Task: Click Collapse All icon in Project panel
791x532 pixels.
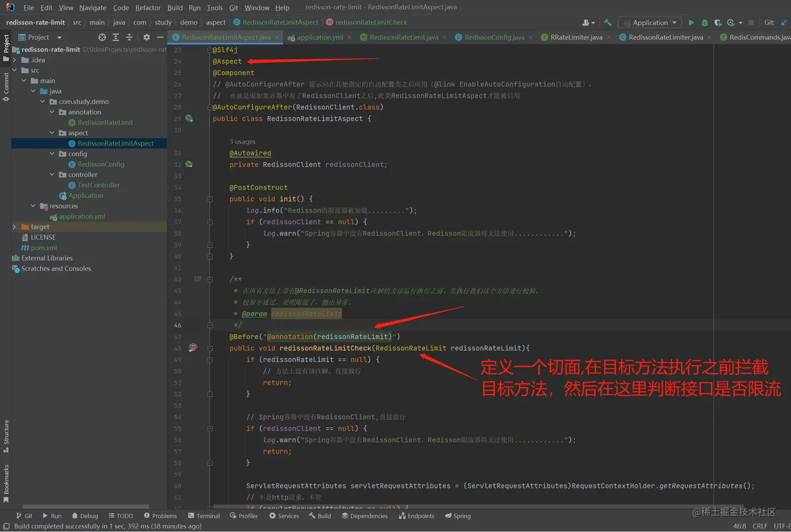Action: point(129,37)
